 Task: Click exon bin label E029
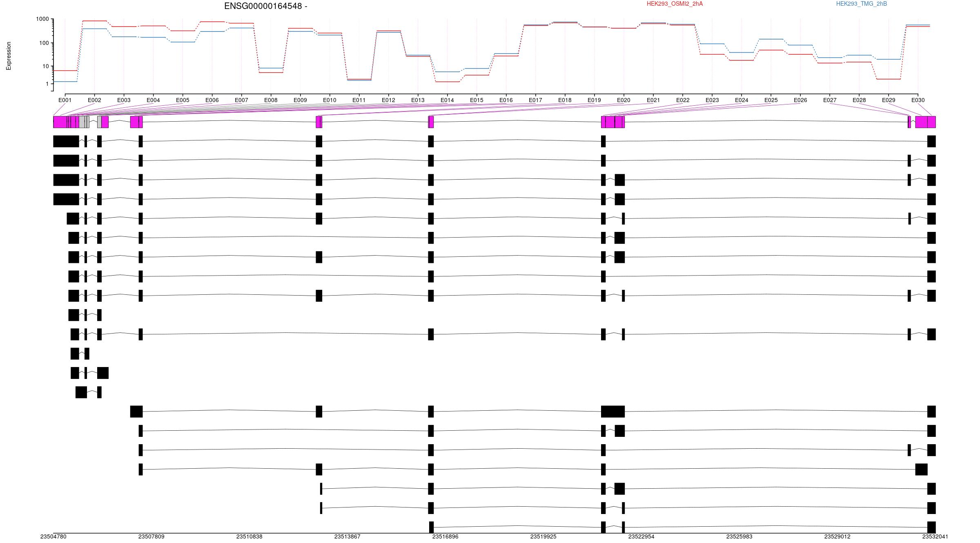889,100
